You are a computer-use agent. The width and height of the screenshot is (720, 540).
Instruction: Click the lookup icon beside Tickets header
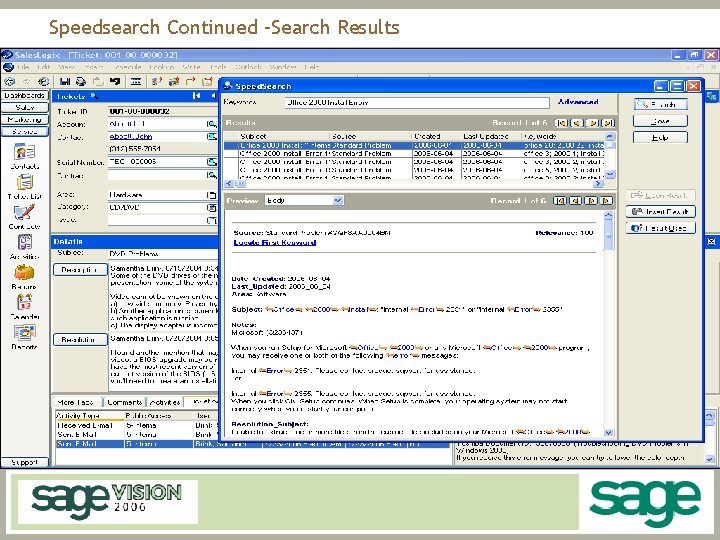[94, 96]
